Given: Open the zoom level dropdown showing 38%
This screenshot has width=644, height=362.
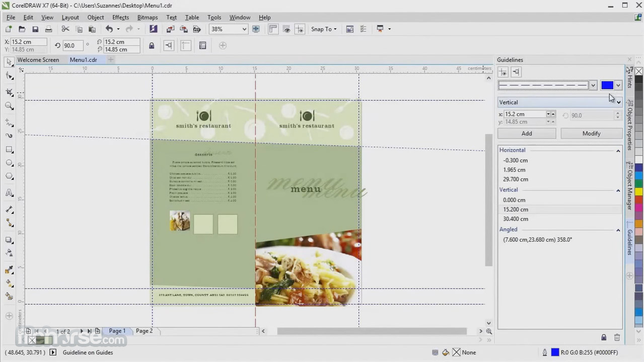Looking at the screenshot, I should coord(244,29).
